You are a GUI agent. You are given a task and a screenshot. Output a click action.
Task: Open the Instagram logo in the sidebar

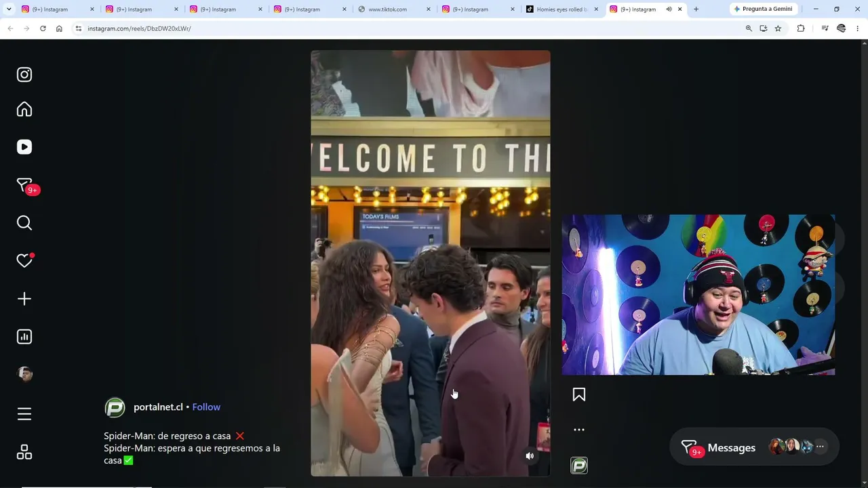24,75
